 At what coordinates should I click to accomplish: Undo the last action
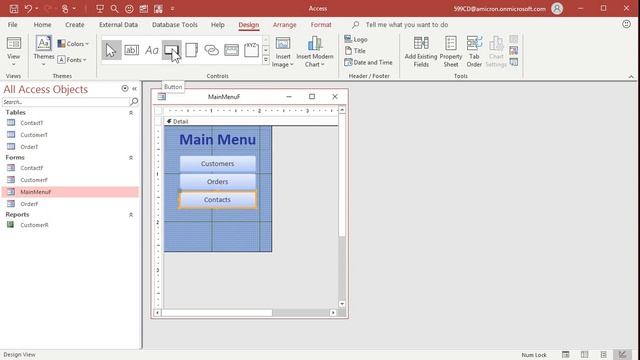coord(28,9)
